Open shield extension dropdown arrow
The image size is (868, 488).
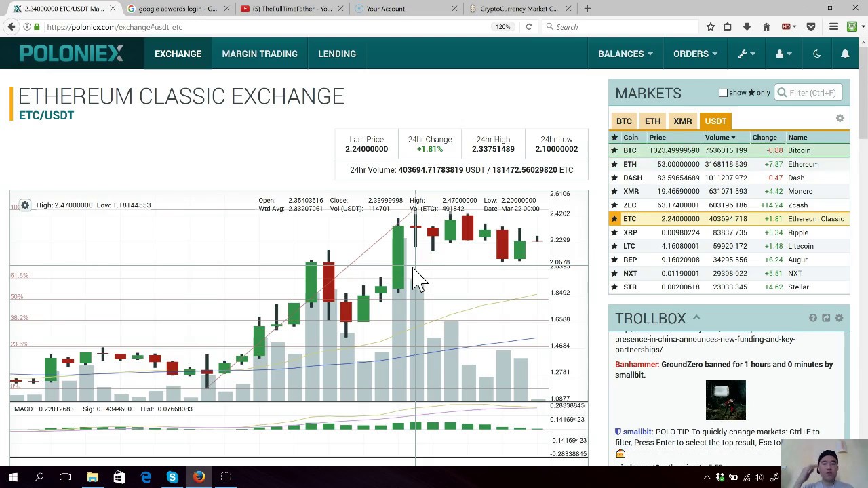[862, 27]
